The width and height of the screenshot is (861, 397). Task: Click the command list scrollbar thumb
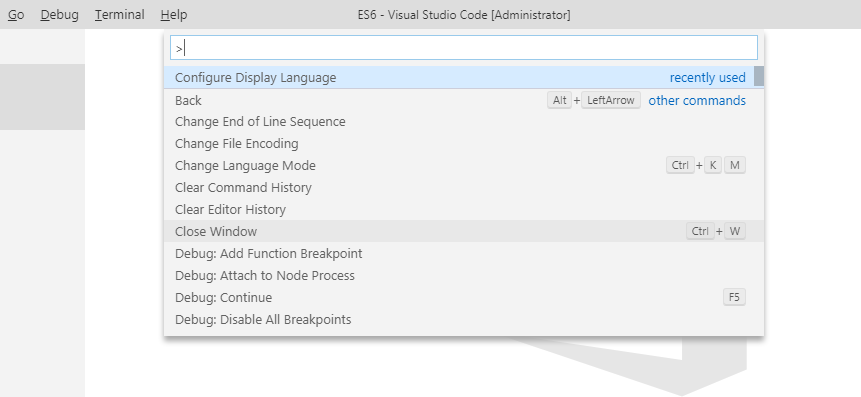(x=759, y=76)
